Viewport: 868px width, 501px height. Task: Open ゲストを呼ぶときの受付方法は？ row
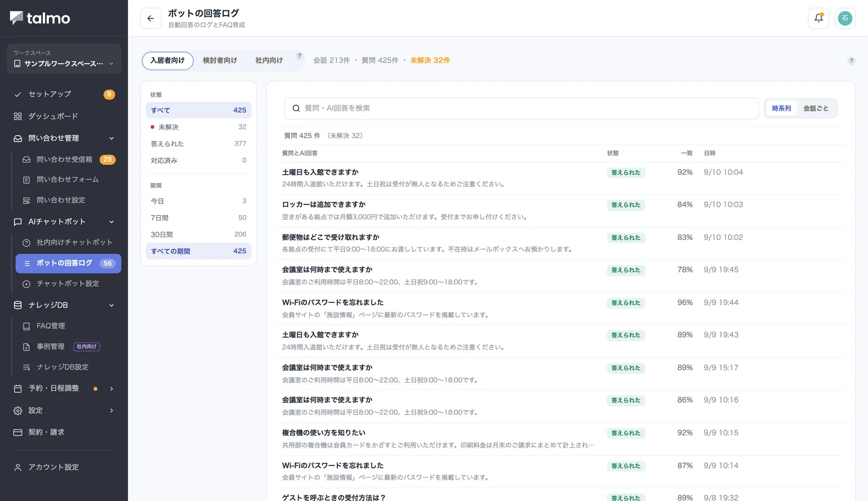(560, 495)
